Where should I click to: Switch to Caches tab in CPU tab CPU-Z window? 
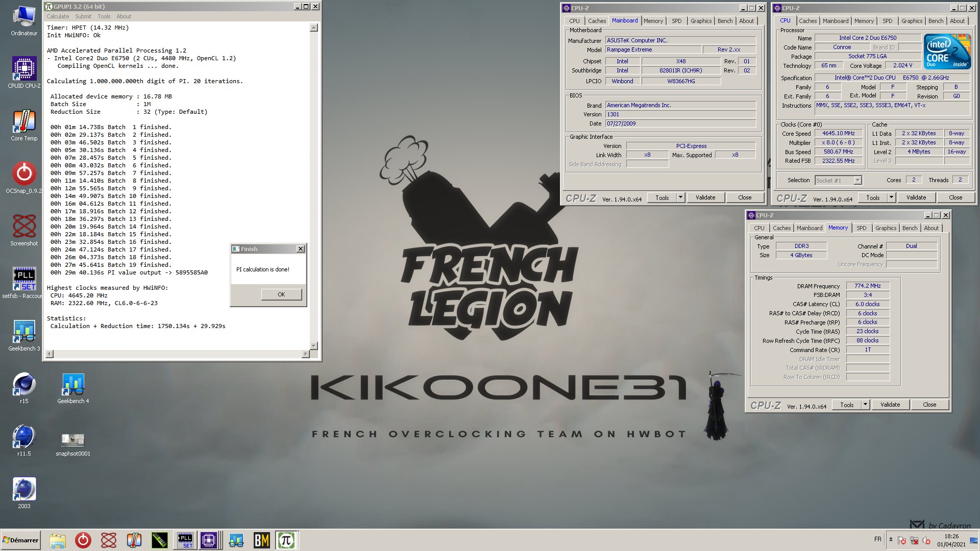[807, 21]
